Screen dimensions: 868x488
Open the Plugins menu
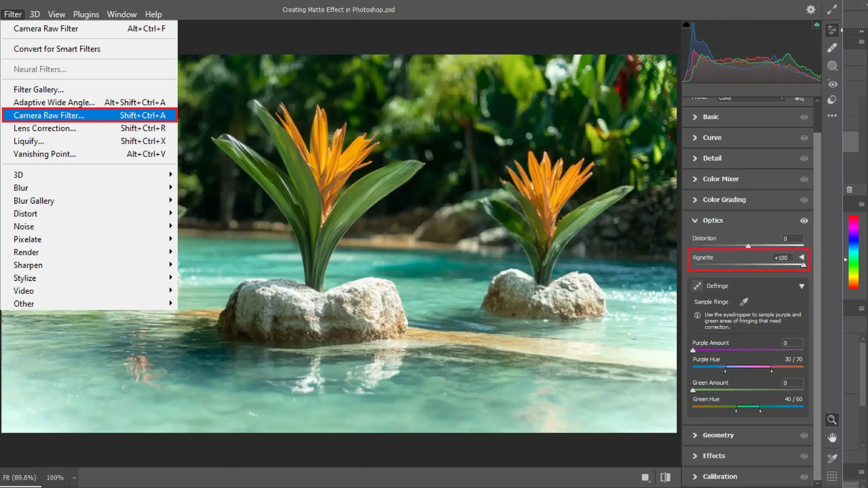[x=86, y=14]
